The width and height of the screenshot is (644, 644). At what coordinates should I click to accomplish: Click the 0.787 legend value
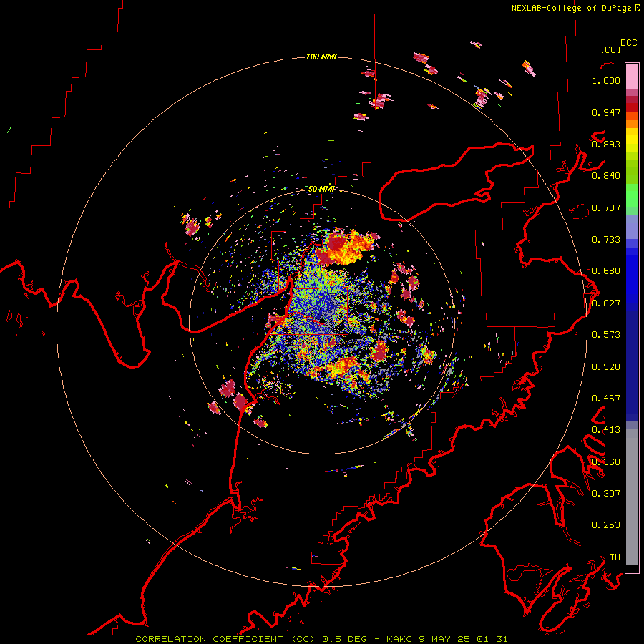[x=606, y=208]
